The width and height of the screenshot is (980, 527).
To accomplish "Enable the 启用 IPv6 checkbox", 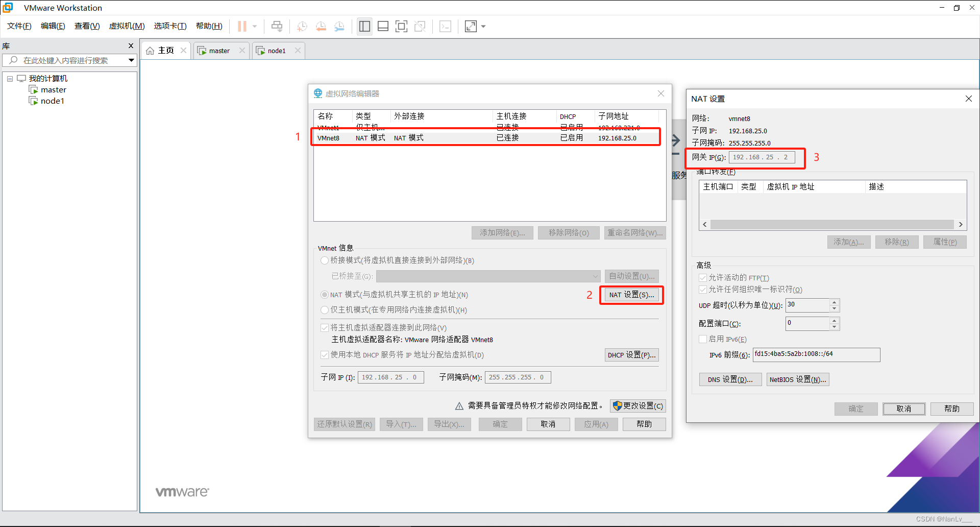I will pos(703,339).
